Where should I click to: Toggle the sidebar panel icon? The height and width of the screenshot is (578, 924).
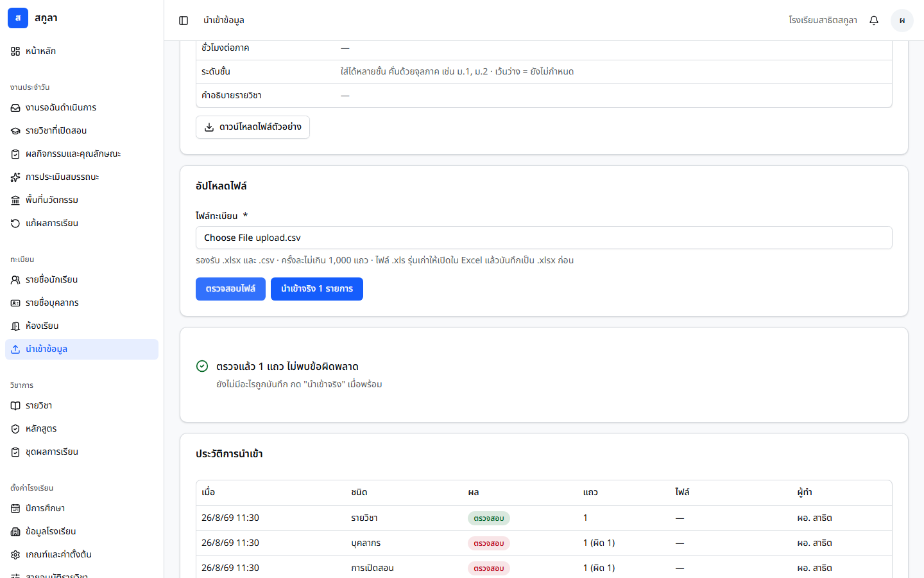[184, 21]
